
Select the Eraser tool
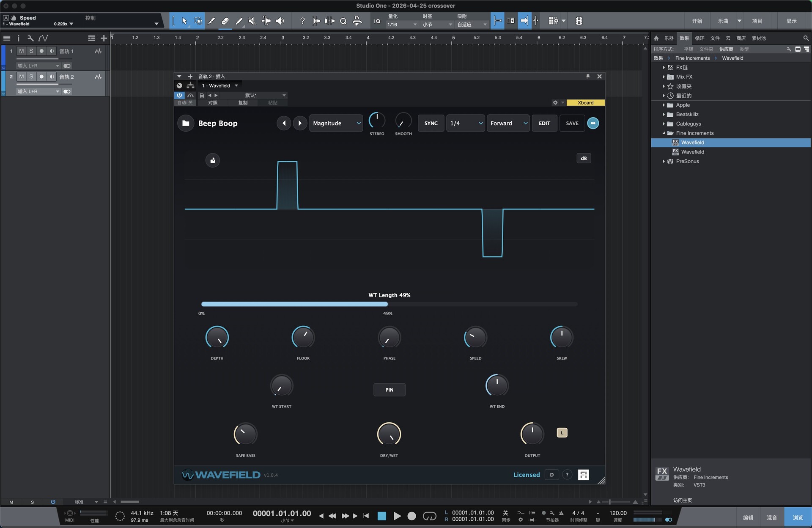pos(225,21)
